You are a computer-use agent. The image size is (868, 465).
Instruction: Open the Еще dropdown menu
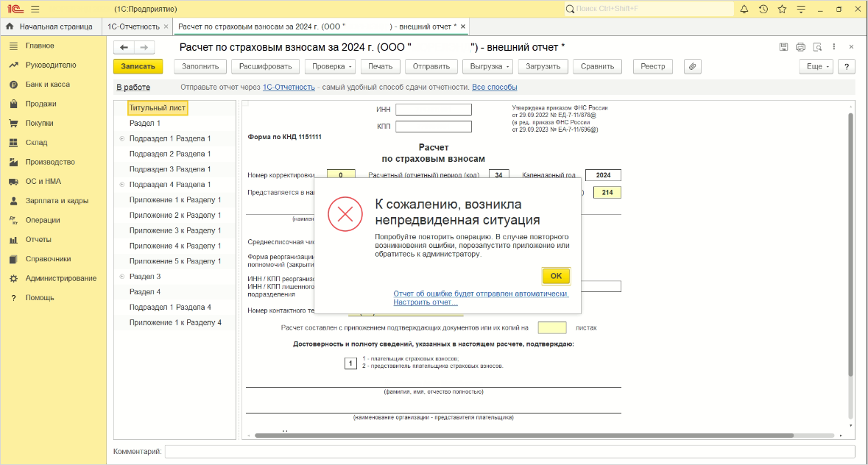pos(816,66)
